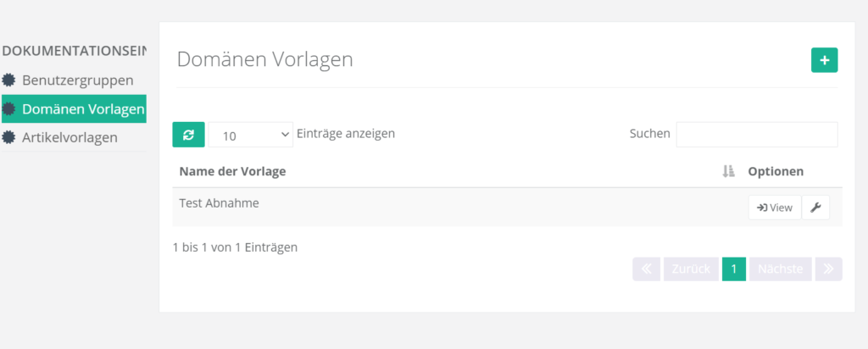Click the gear icon beside Domänen Vorlagen
868x349 pixels.
[9, 108]
